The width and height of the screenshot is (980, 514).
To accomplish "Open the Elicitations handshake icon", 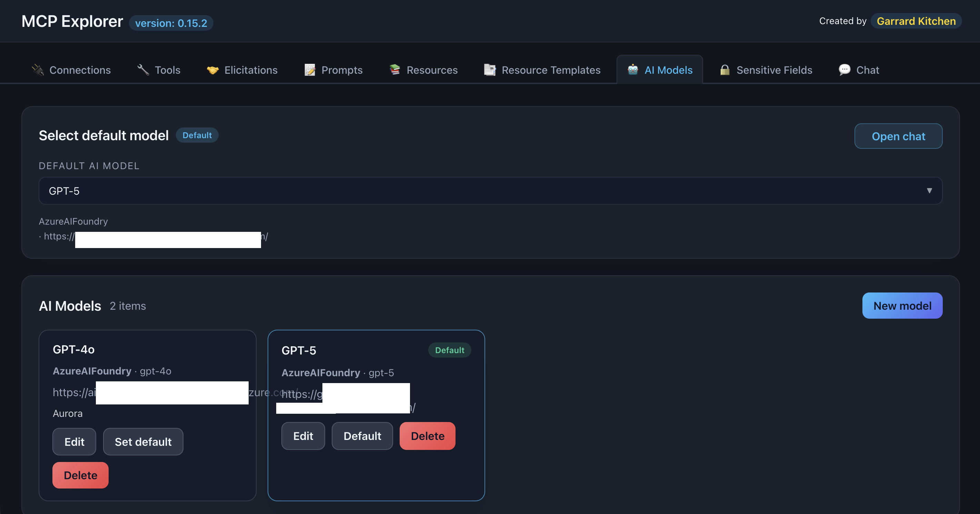I will (213, 70).
